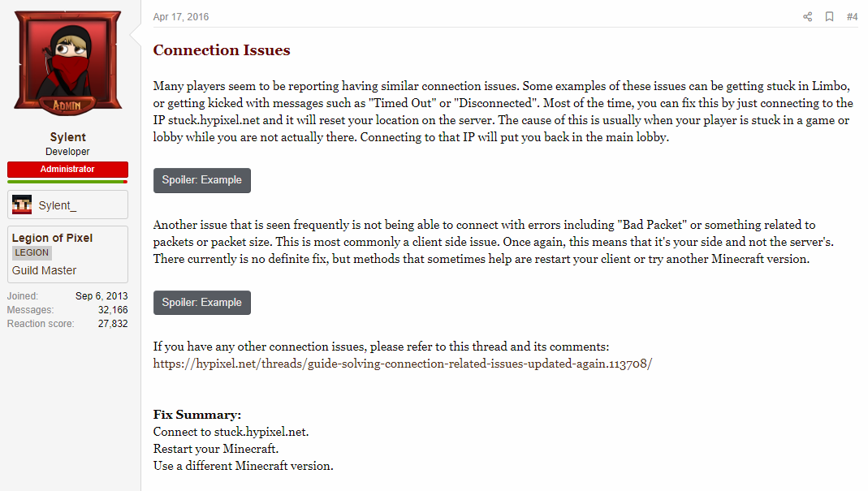Click the Sylent_ Minecraft account box
The height and width of the screenshot is (491, 868).
[67, 205]
